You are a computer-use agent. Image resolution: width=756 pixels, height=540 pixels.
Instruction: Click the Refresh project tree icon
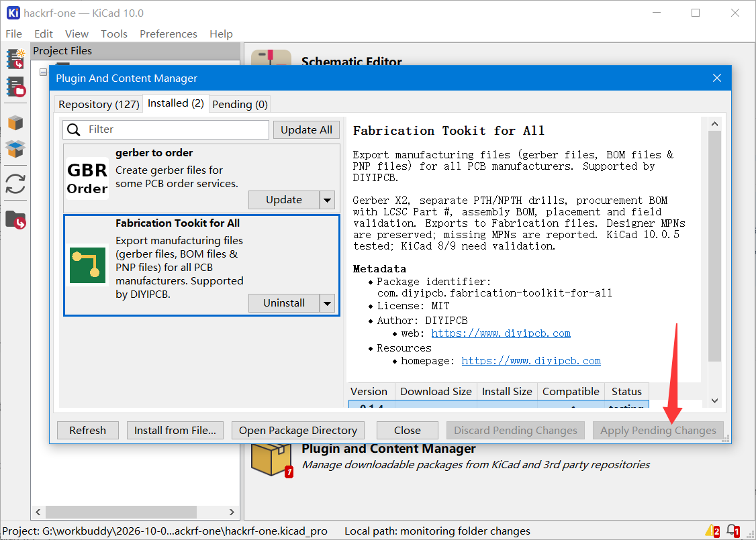[15, 184]
